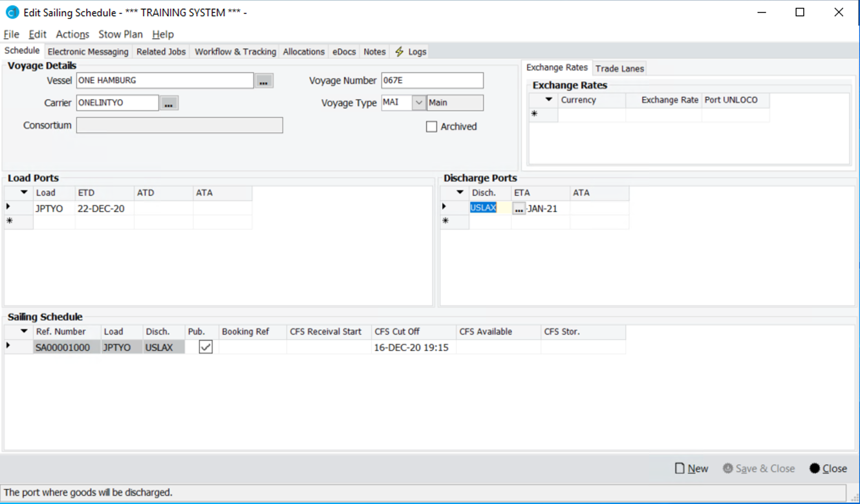Enable the Archived checkbox

[431, 127]
